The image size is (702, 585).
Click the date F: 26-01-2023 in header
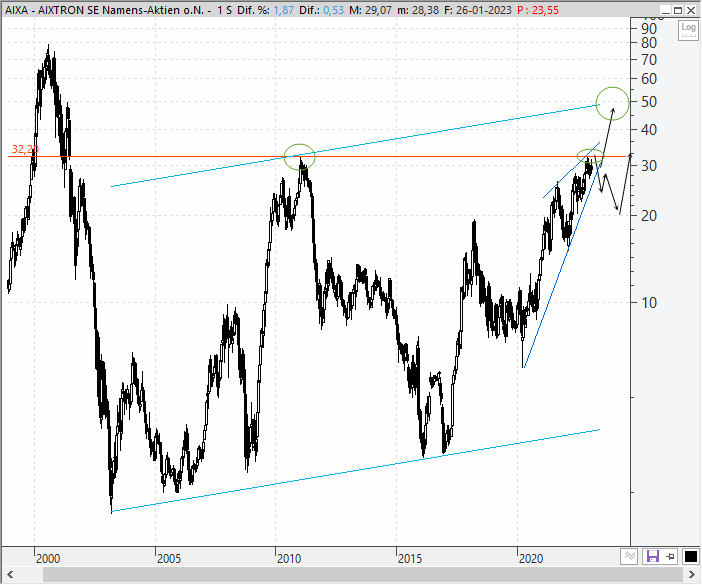[478, 10]
